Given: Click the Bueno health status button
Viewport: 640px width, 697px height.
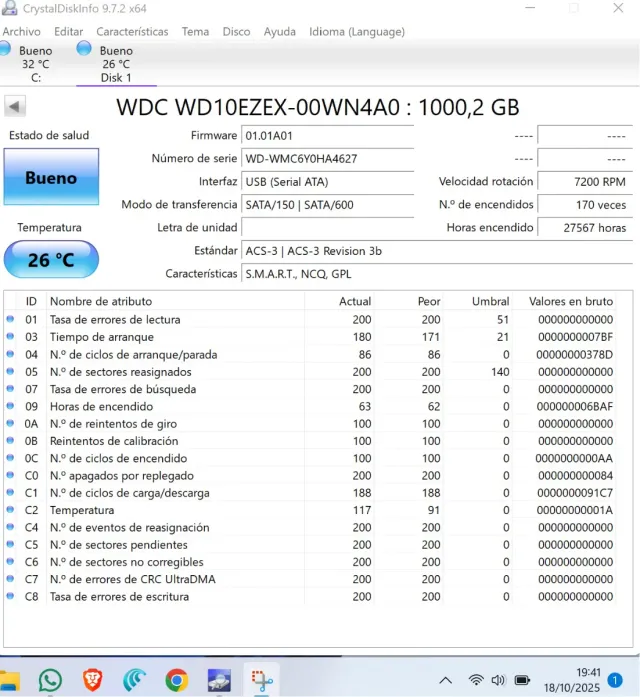Looking at the screenshot, I should (x=51, y=177).
